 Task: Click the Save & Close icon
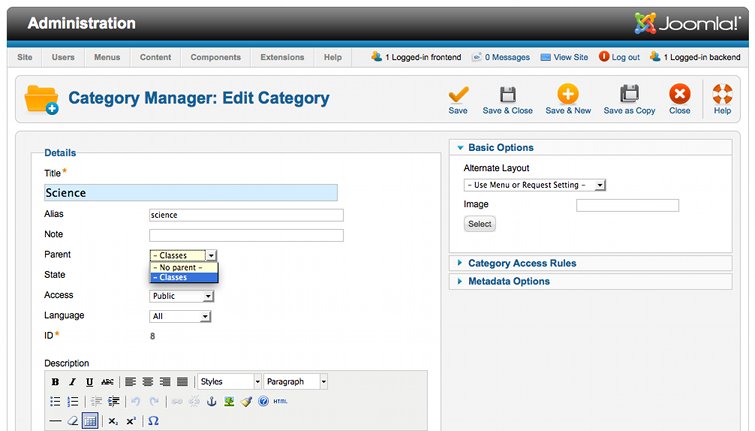click(x=507, y=95)
